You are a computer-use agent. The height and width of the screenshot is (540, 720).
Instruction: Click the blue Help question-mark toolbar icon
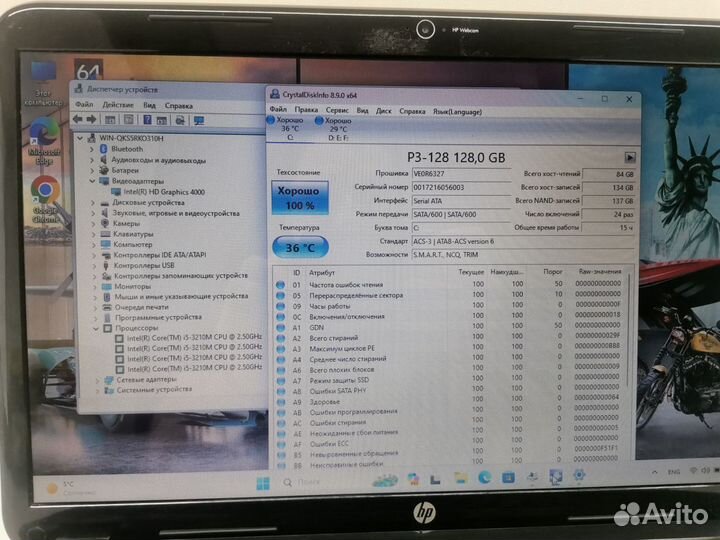pyautogui.click(x=147, y=120)
